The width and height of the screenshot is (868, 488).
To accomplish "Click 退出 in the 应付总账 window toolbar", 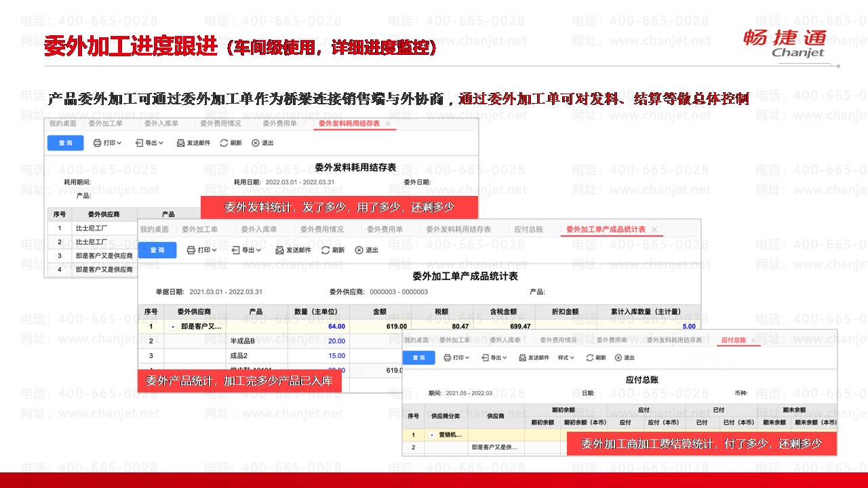I will (624, 357).
